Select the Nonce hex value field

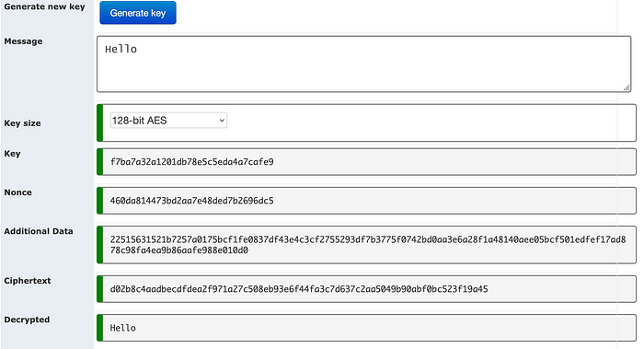point(369,201)
